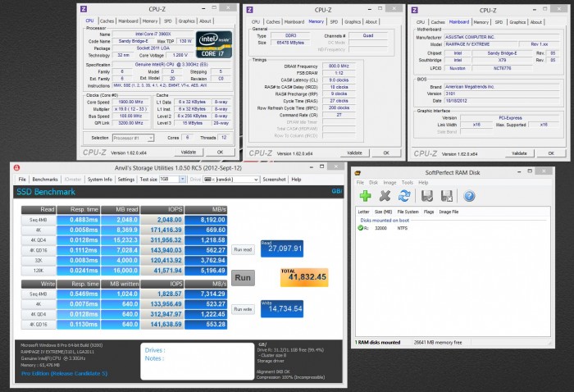Click the processor name Intel Core i7 3960X

(153, 34)
